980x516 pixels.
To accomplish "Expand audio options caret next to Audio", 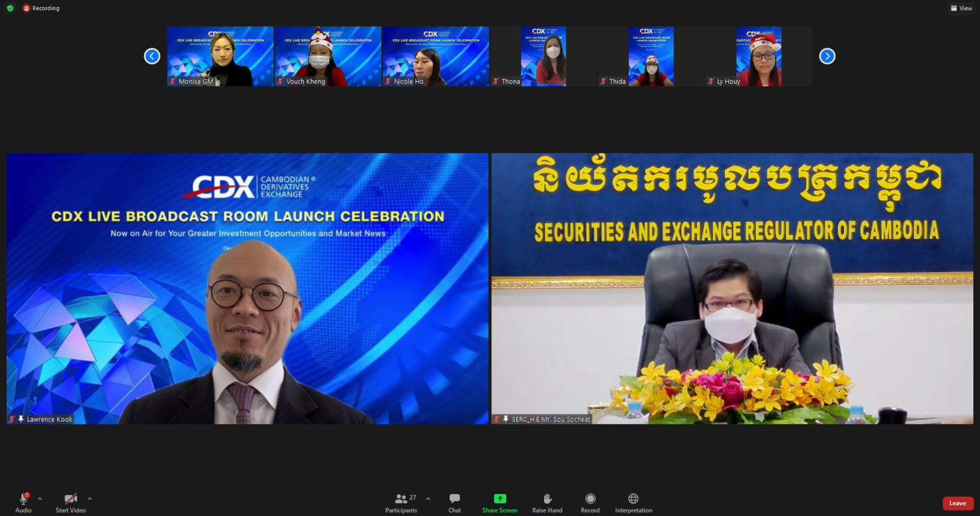I will point(39,499).
